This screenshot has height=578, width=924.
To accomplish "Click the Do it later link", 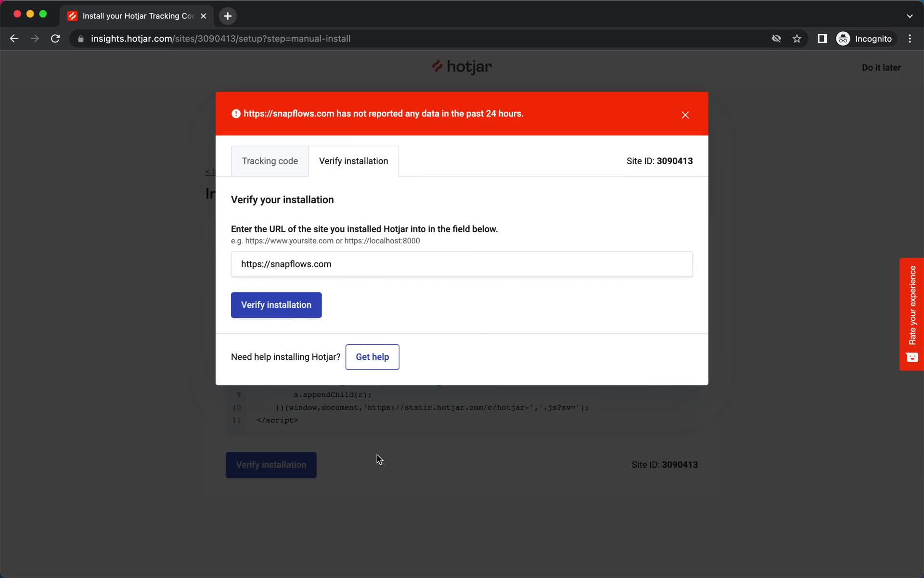I will [x=881, y=66].
